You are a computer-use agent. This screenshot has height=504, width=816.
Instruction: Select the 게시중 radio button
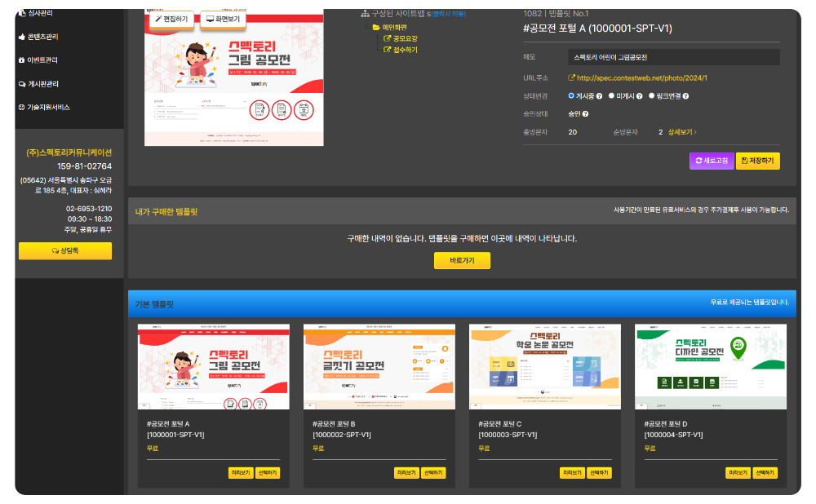571,95
